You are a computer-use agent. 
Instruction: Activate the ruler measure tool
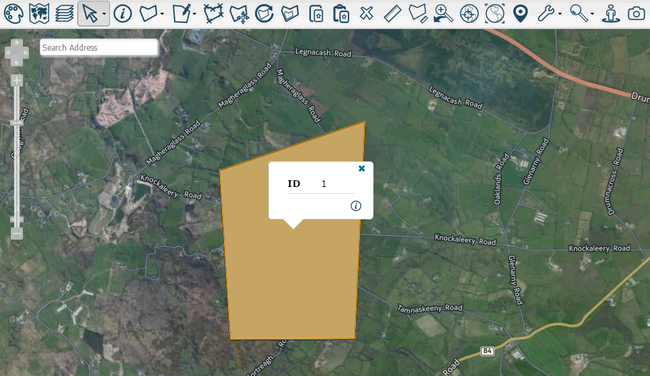(x=392, y=14)
